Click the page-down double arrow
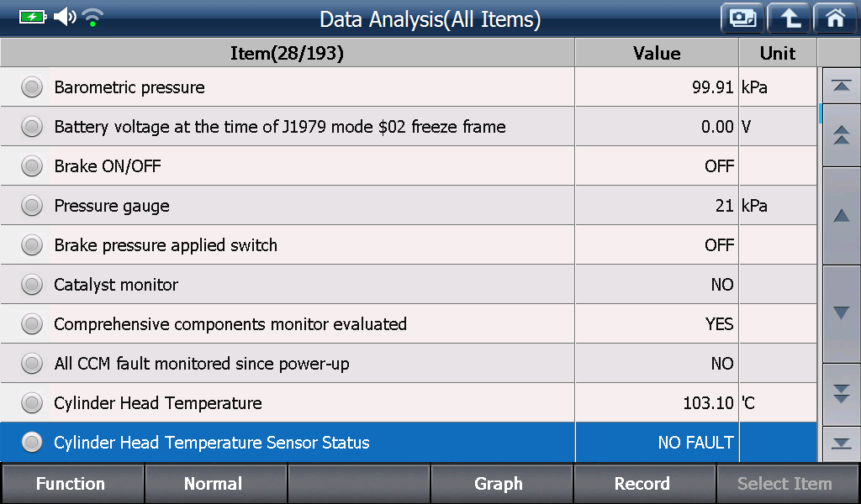This screenshot has height=504, width=861. pos(841,394)
